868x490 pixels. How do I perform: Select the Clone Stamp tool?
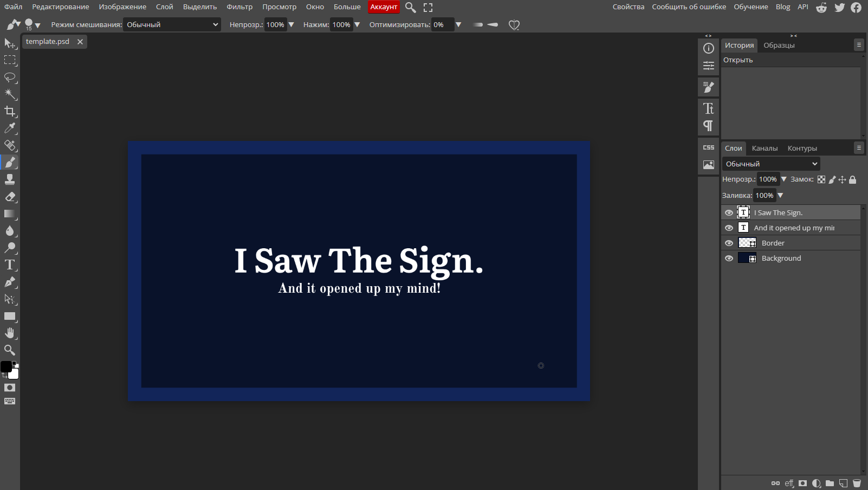pos(10,179)
